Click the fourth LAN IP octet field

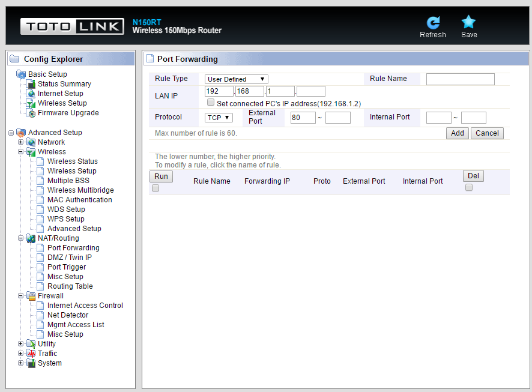[x=311, y=91]
